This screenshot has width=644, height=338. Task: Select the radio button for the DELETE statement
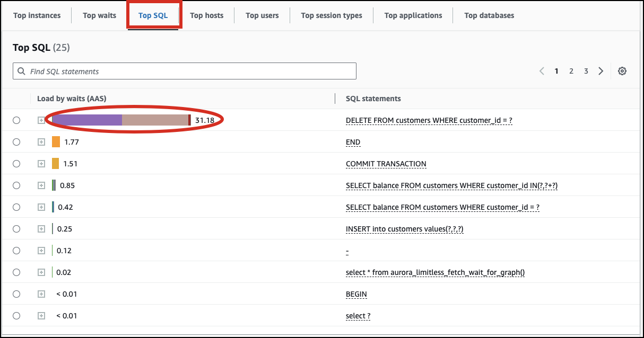(x=16, y=120)
